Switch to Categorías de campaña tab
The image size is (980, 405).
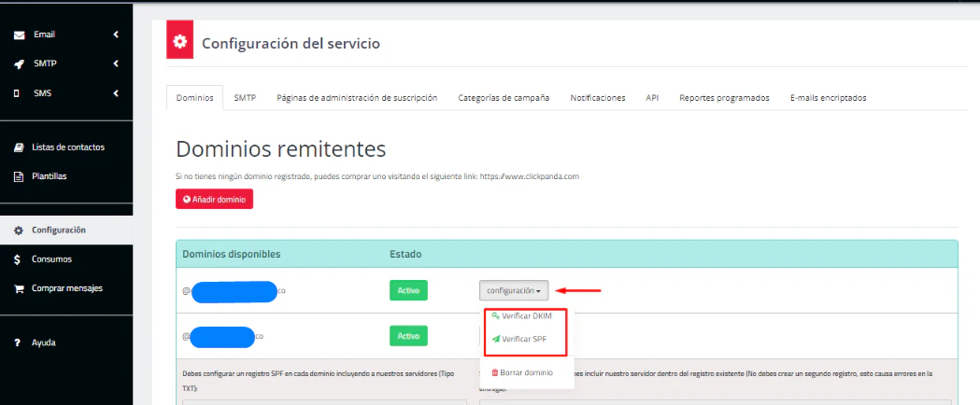(504, 98)
